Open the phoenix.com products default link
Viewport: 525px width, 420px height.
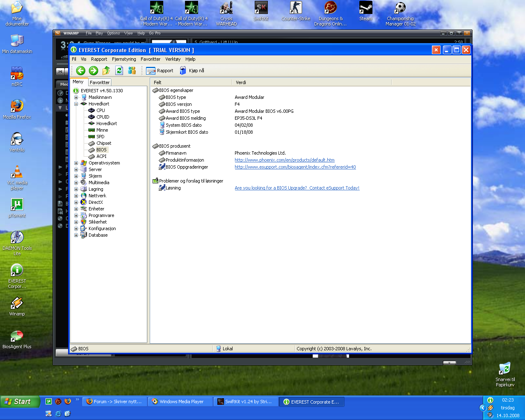(285, 160)
